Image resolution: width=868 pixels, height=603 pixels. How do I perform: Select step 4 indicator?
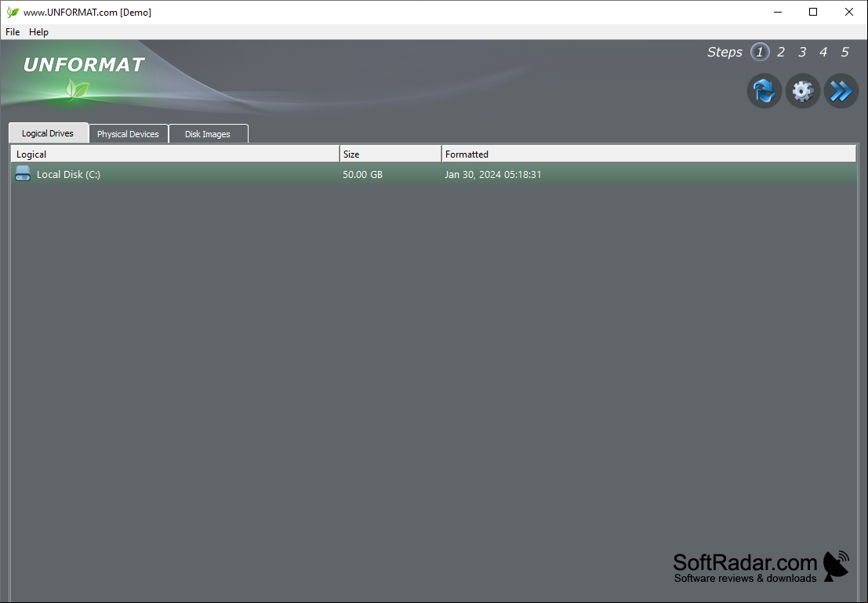pyautogui.click(x=823, y=52)
